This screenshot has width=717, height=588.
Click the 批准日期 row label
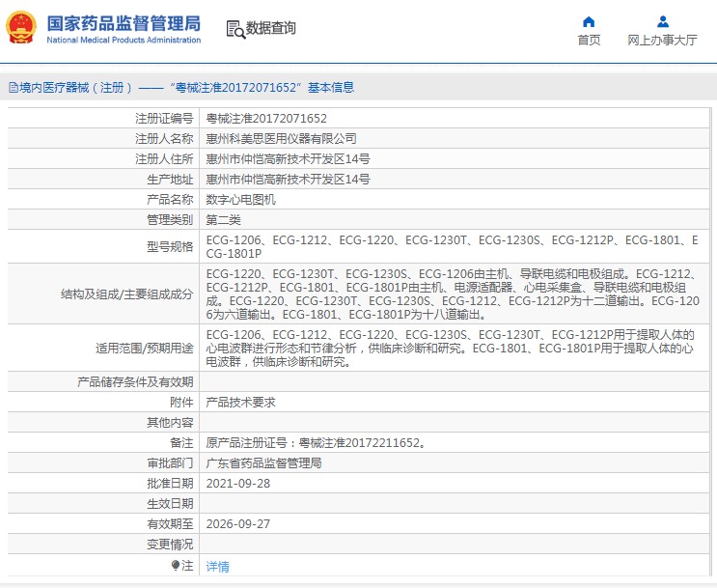point(170,483)
